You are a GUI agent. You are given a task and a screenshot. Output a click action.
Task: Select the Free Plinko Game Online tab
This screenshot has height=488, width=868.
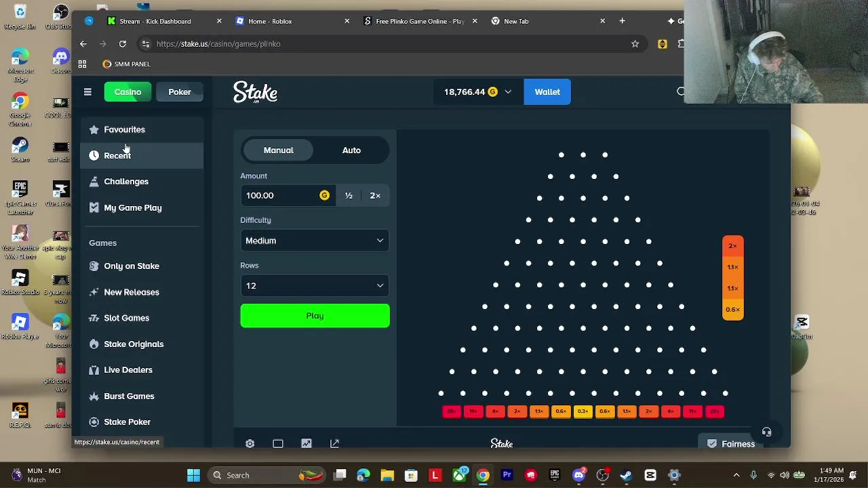420,21
